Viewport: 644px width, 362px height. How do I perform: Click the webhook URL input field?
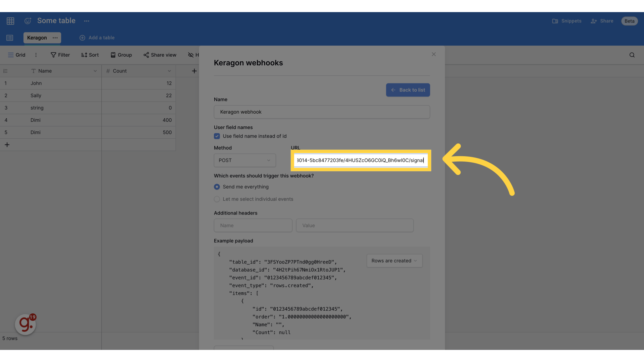361,160
